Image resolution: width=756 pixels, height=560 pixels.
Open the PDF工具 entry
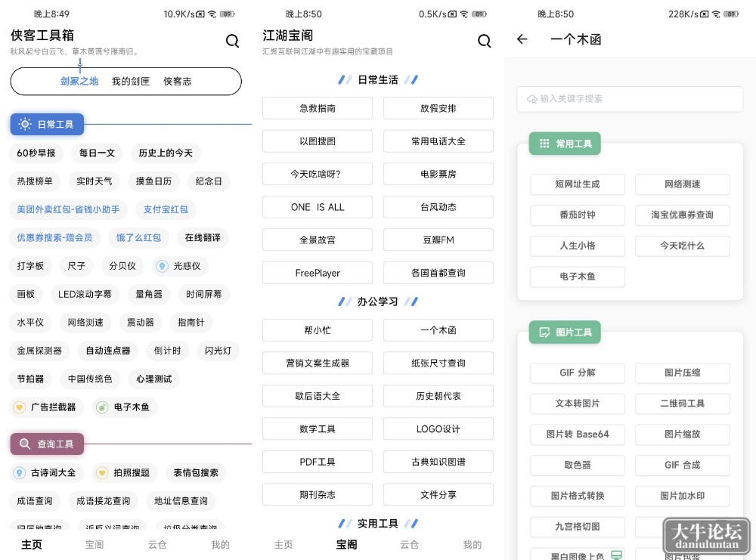pos(318,462)
